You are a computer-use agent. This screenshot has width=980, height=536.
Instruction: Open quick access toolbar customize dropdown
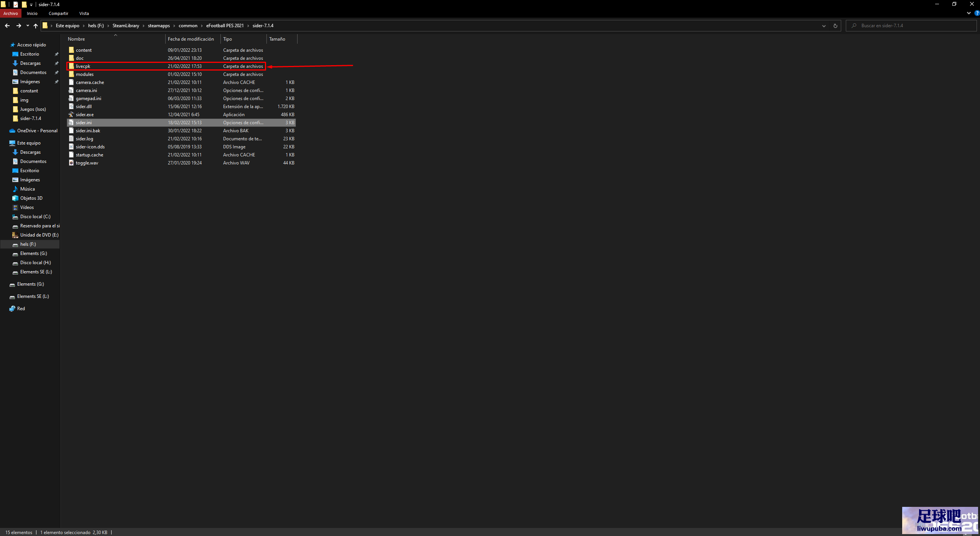click(31, 5)
